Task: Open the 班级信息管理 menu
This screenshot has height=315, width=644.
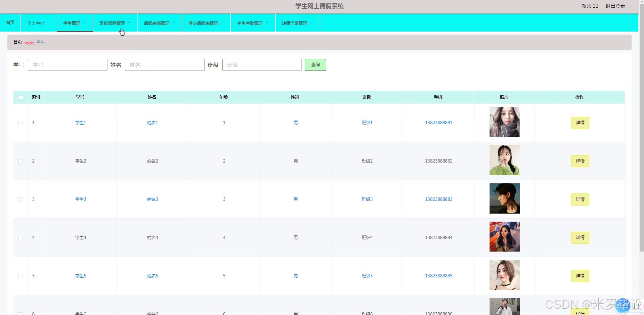Action: (115, 23)
